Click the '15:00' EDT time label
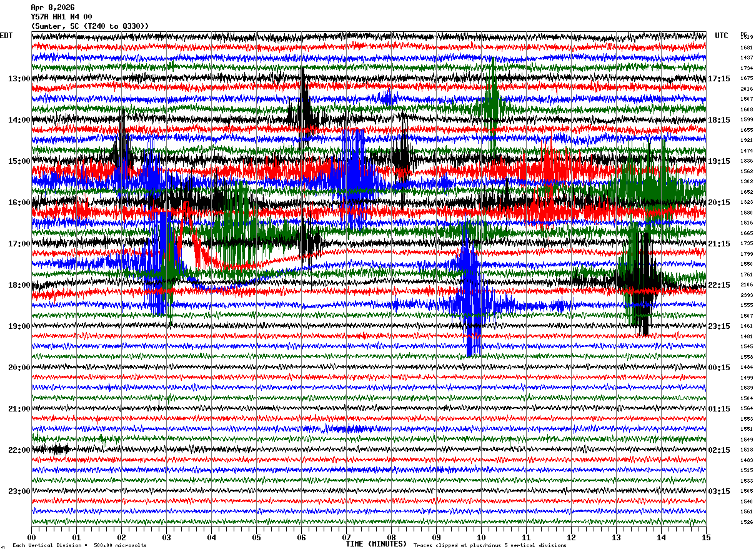This screenshot has width=756, height=554. coord(19,161)
